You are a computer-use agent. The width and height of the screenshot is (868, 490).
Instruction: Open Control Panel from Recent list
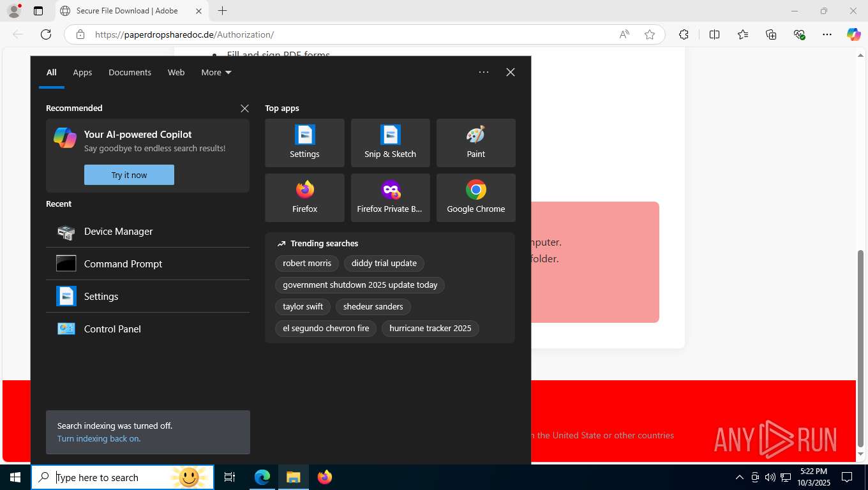147,329
